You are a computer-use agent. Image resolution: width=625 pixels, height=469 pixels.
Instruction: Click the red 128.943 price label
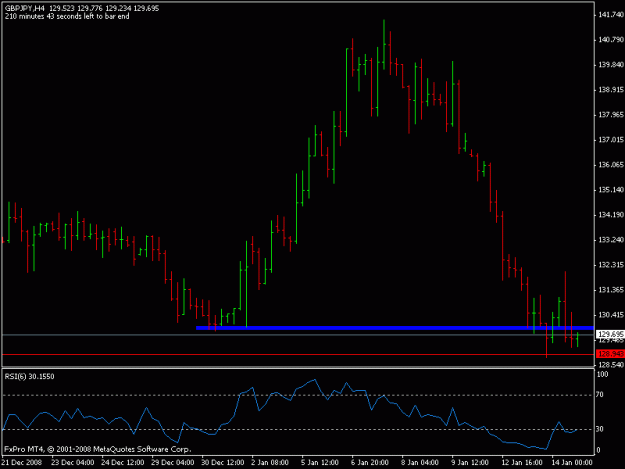[x=611, y=354]
